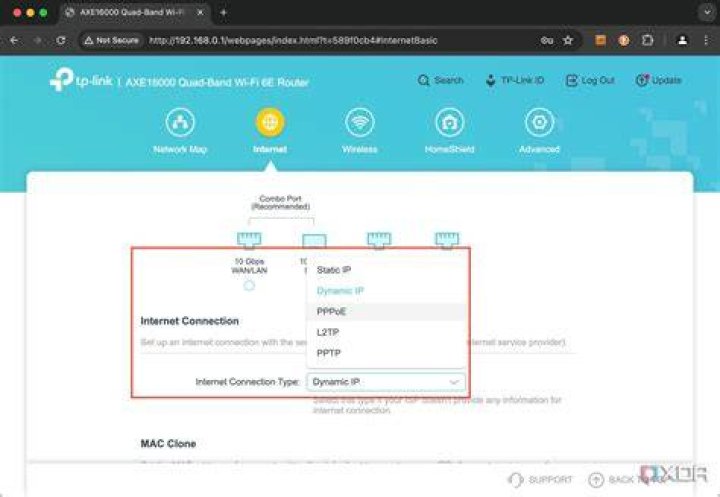The image size is (720, 497).
Task: Open a new browser tab
Action: click(224, 12)
